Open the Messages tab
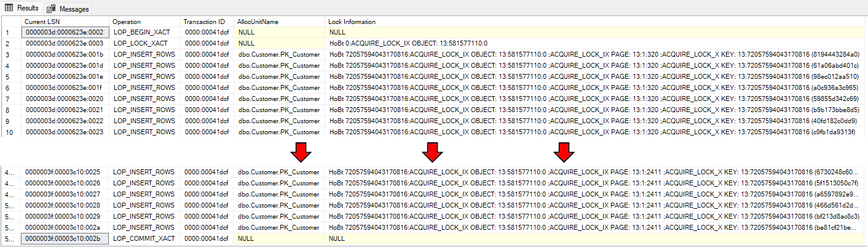 point(68,9)
